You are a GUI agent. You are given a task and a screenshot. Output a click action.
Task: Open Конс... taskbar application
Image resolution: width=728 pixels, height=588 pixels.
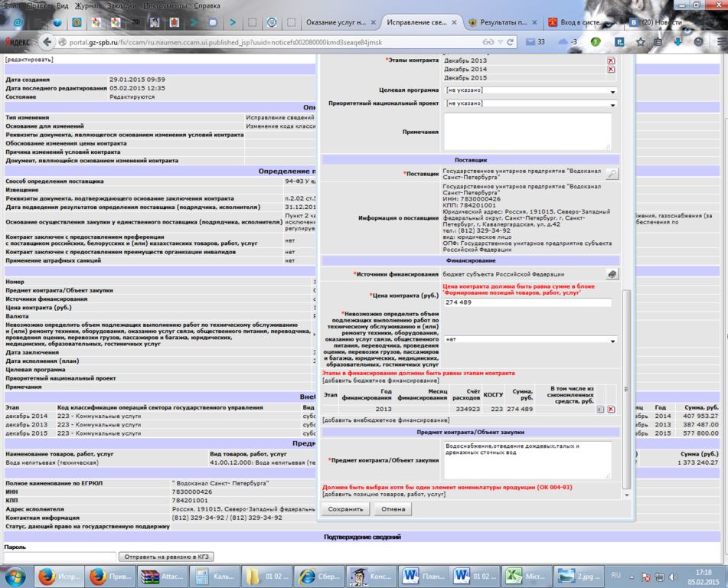click(x=371, y=577)
